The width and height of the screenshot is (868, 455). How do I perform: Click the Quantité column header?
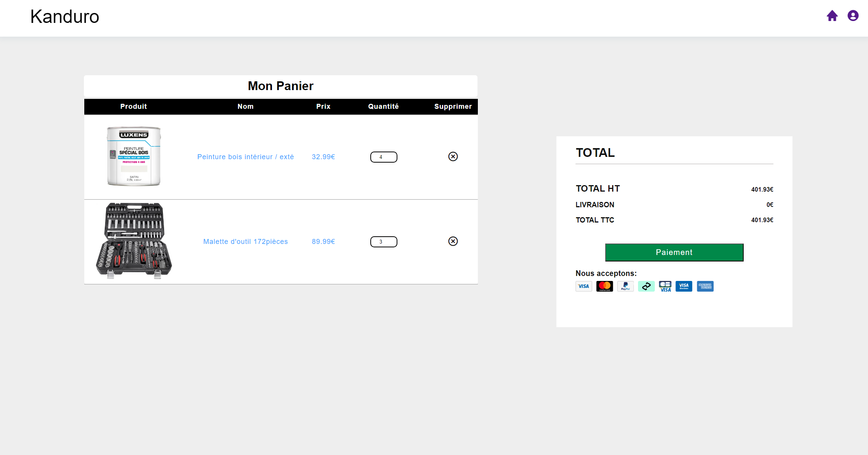(x=383, y=106)
